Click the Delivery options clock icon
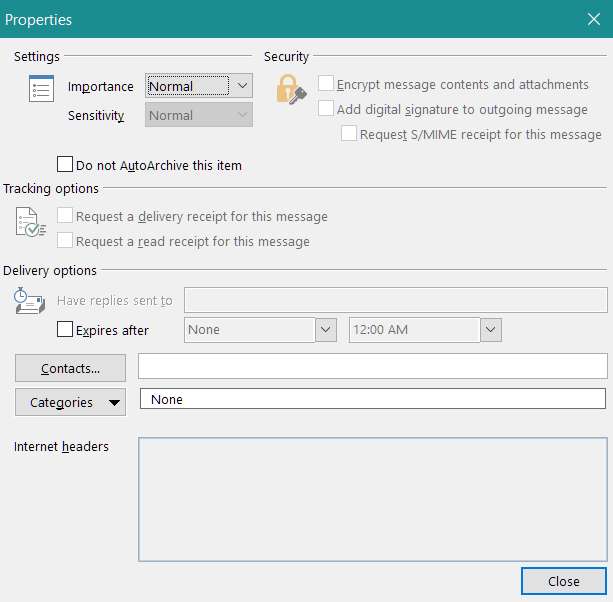Viewport: 613px width, 602px height. point(28,301)
